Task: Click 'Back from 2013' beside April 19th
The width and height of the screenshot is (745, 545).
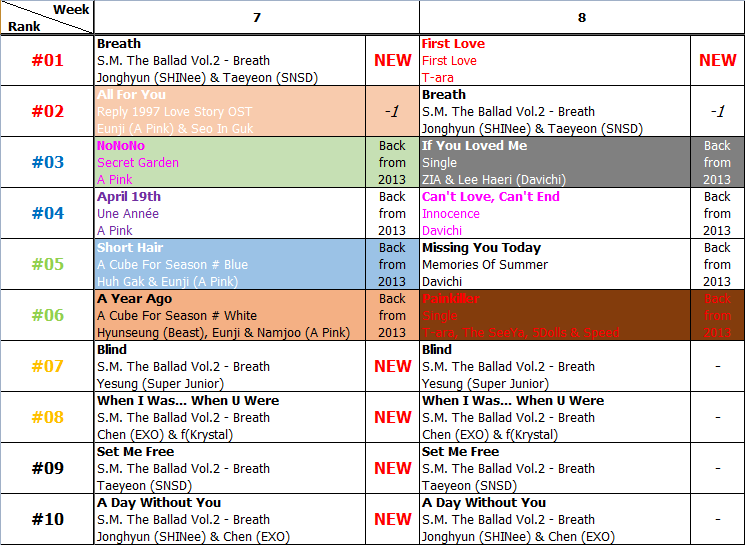Action: [392, 213]
